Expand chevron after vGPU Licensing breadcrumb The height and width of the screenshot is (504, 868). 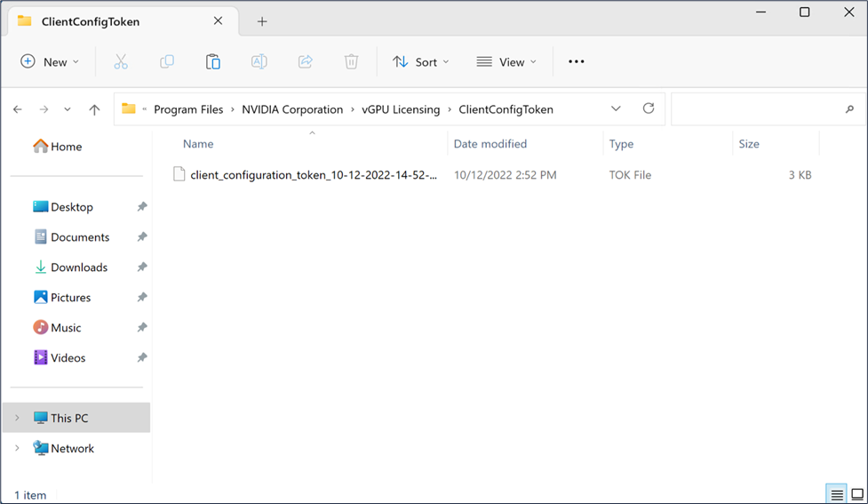coord(450,109)
